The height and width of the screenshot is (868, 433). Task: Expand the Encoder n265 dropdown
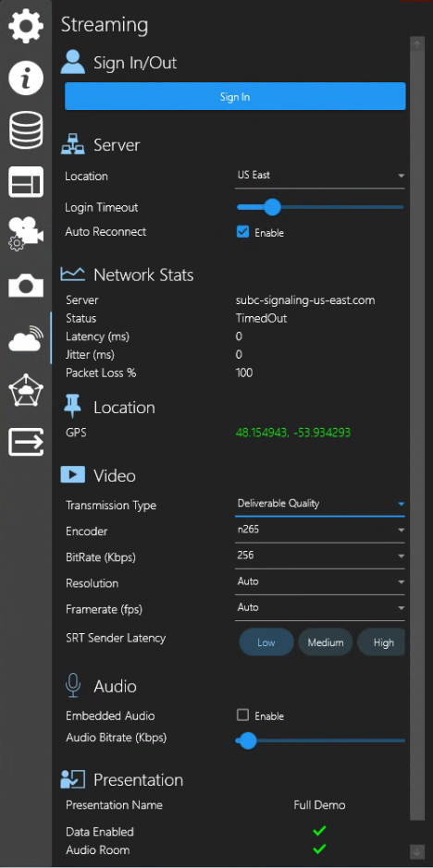click(320, 530)
